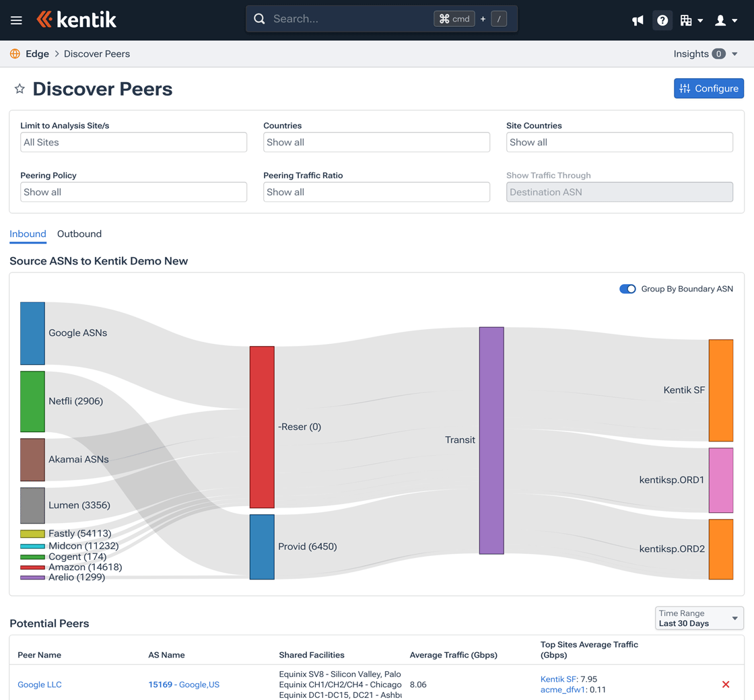Screen dimensions: 754x700
Task: Open the main navigation hamburger menu
Action: point(16,20)
